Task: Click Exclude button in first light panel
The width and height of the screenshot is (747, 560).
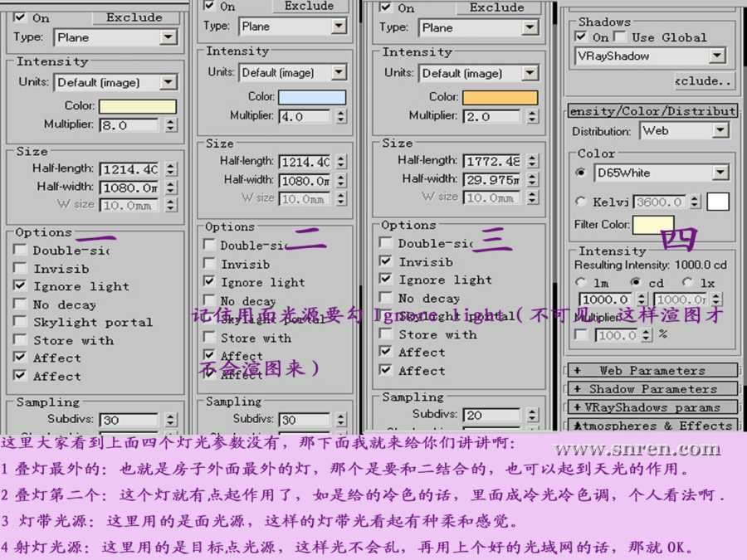Action: [134, 17]
